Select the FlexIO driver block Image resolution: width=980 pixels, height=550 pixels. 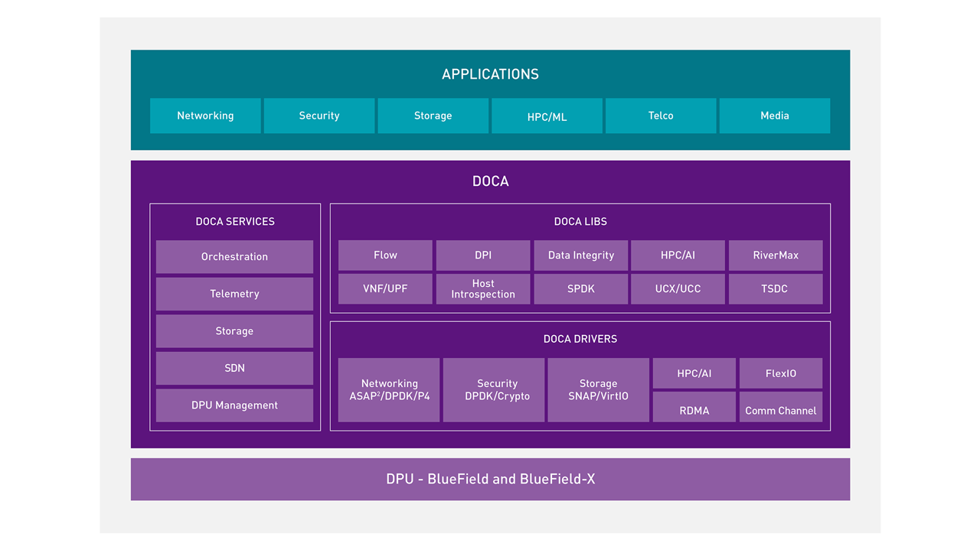[x=781, y=373]
